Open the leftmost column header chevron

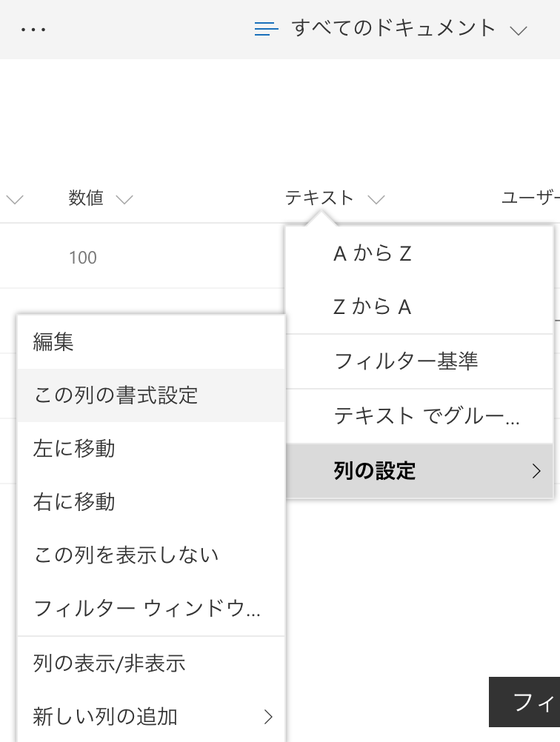(x=13, y=198)
